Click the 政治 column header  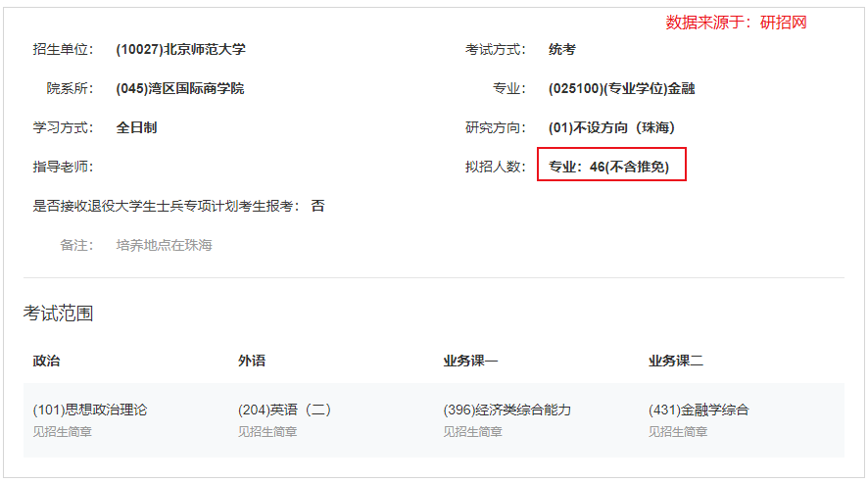(x=46, y=362)
